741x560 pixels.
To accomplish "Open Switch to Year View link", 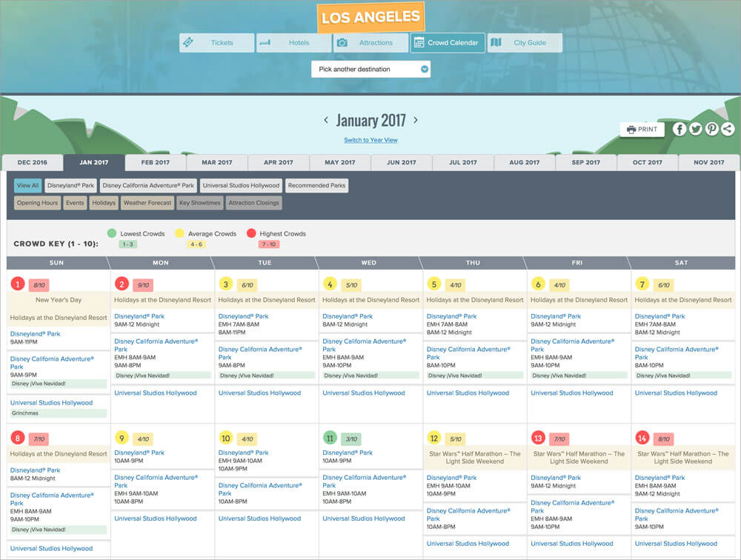I will [x=370, y=139].
